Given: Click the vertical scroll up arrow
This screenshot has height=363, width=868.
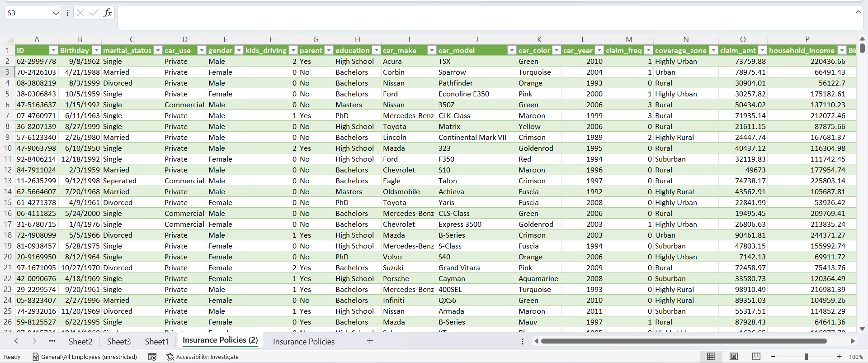Looking at the screenshot, I should (862, 39).
